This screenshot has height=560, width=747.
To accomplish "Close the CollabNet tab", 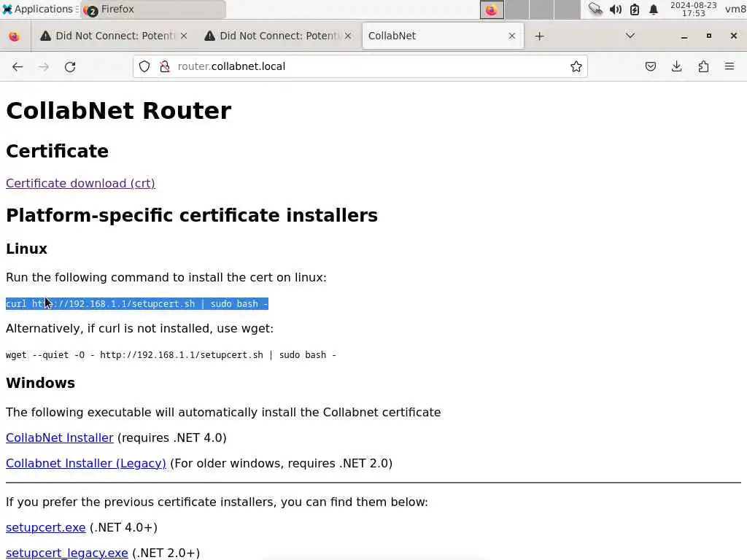I will coord(511,36).
